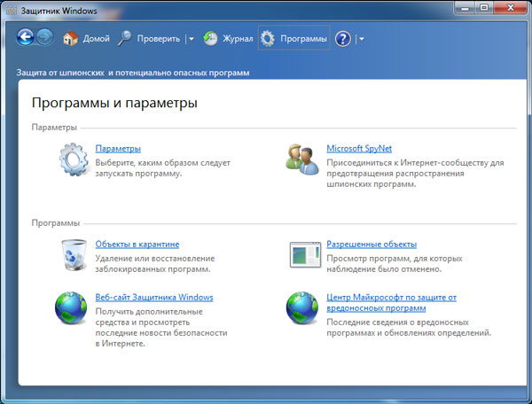Click the Проверить magnifier icon

pos(125,38)
